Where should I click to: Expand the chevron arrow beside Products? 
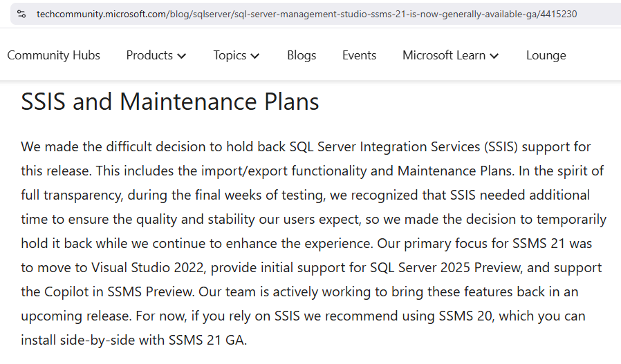pyautogui.click(x=181, y=56)
